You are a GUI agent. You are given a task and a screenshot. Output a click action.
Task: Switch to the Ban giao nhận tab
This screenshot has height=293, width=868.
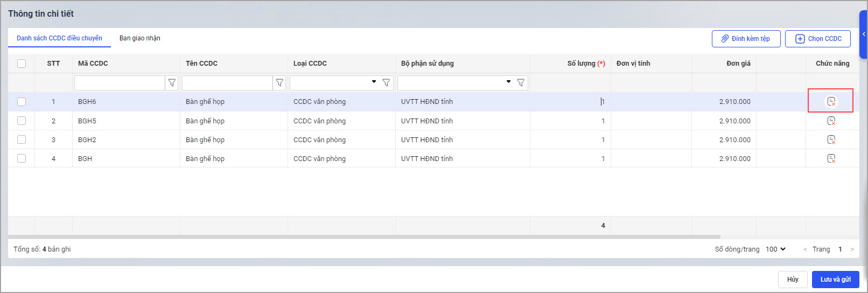(x=140, y=38)
